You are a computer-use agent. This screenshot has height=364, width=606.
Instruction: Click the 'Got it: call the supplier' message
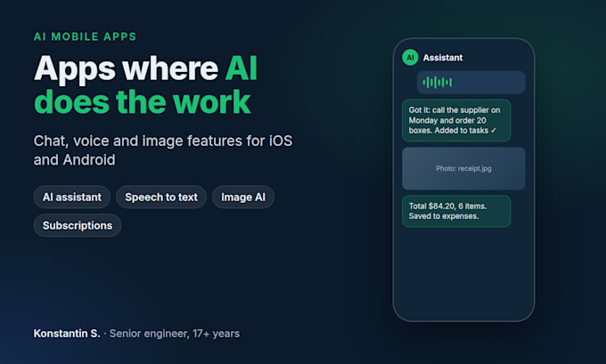point(456,120)
